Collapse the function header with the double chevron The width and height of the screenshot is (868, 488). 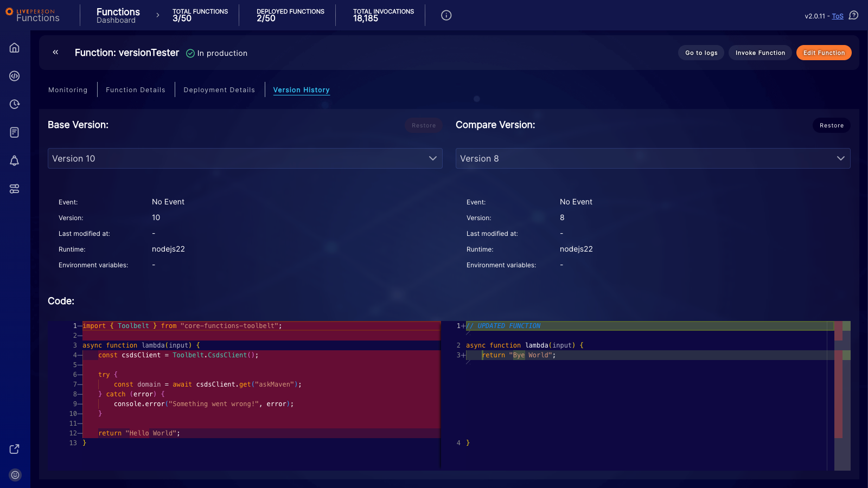(55, 52)
